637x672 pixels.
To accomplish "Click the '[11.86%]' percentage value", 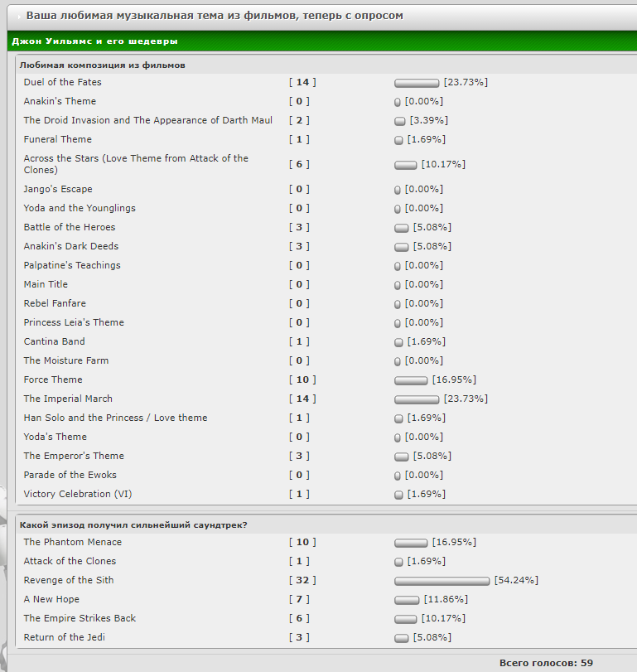I will coord(446,599).
